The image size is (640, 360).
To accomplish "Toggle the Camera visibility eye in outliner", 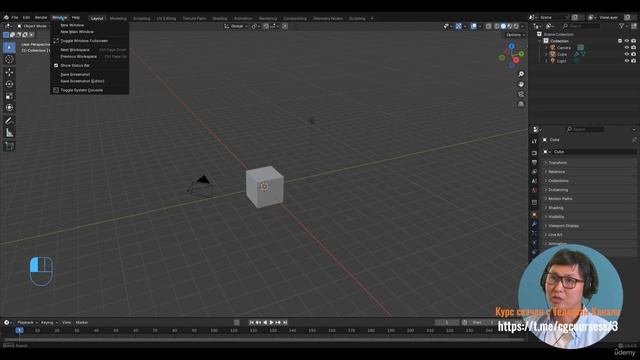I will pos(627,48).
